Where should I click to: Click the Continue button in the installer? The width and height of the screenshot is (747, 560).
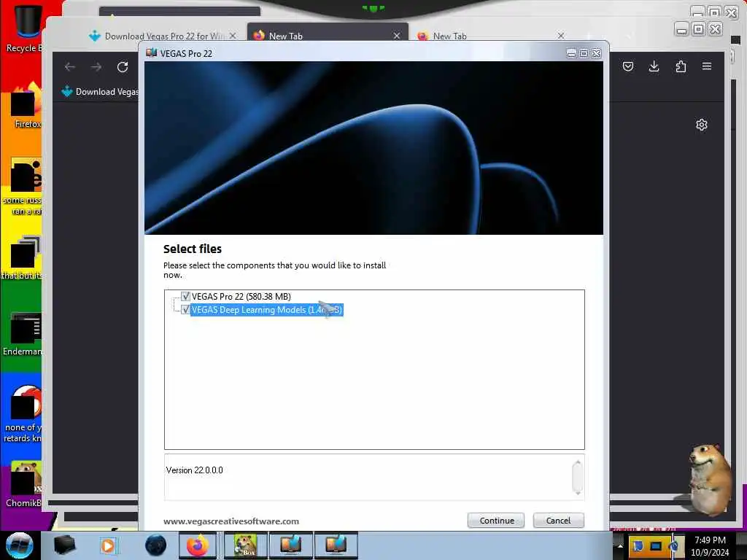click(x=496, y=521)
